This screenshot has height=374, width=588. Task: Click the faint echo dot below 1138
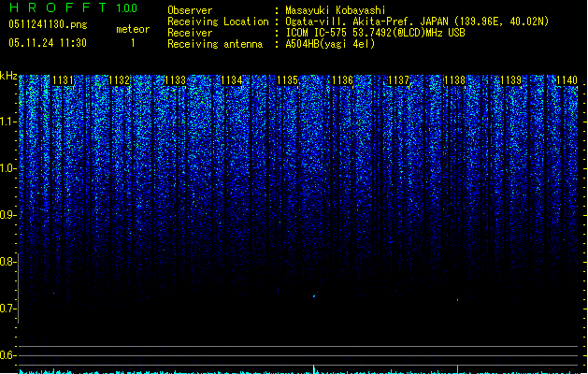pyautogui.click(x=457, y=300)
